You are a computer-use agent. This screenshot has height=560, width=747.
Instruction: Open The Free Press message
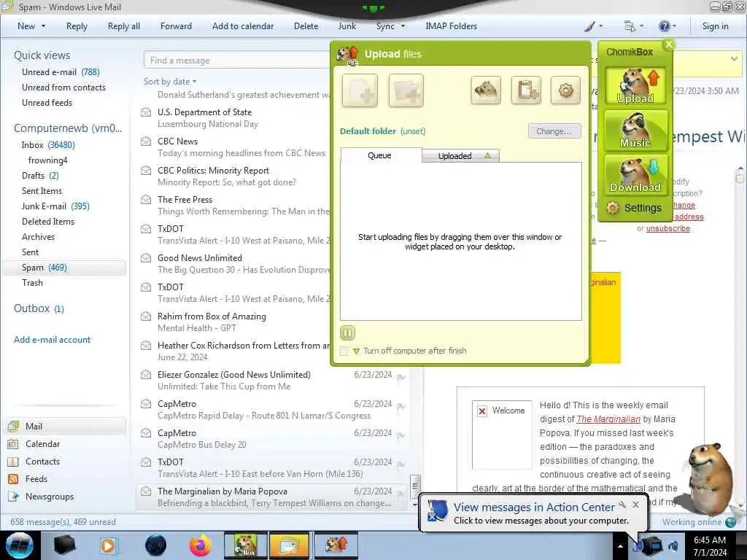[x=233, y=205]
